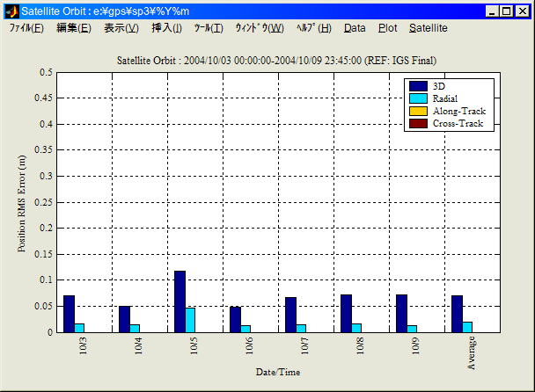This screenshot has height=392, width=535.
Task: Open the Plot menu
Action: (x=387, y=28)
